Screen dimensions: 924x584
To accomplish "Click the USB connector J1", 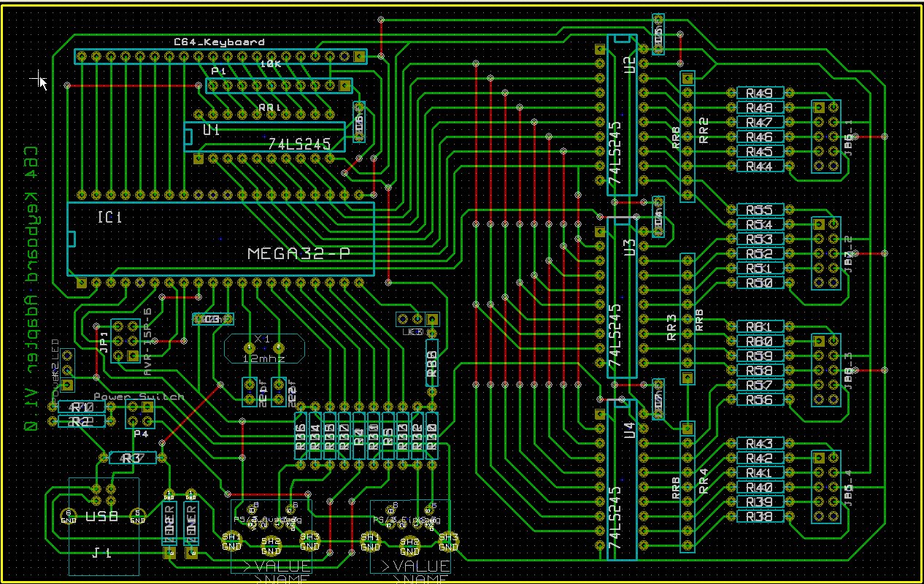I will (103, 524).
